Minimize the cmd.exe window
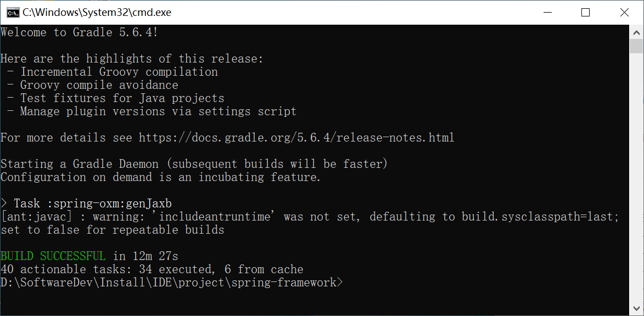Viewport: 644px width, 316px height. pyautogui.click(x=547, y=12)
